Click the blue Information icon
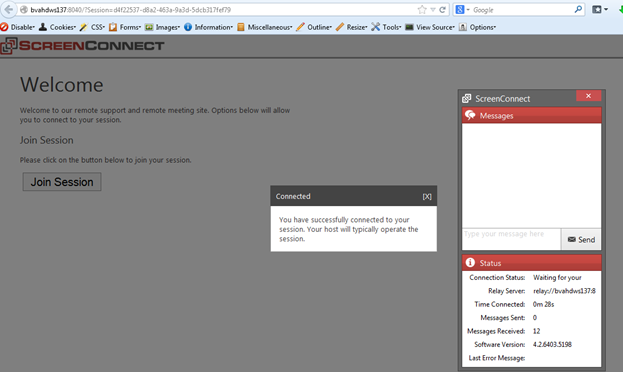623x372 pixels. pos(188,27)
